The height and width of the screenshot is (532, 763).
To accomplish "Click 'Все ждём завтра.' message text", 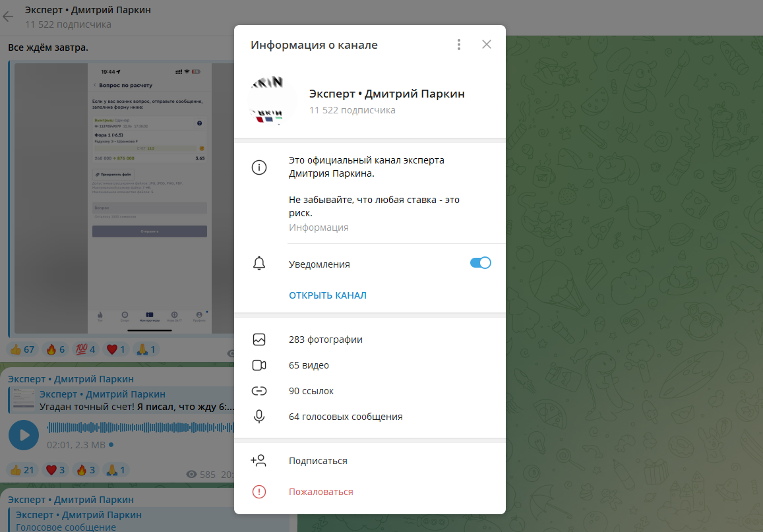I will [48, 47].
